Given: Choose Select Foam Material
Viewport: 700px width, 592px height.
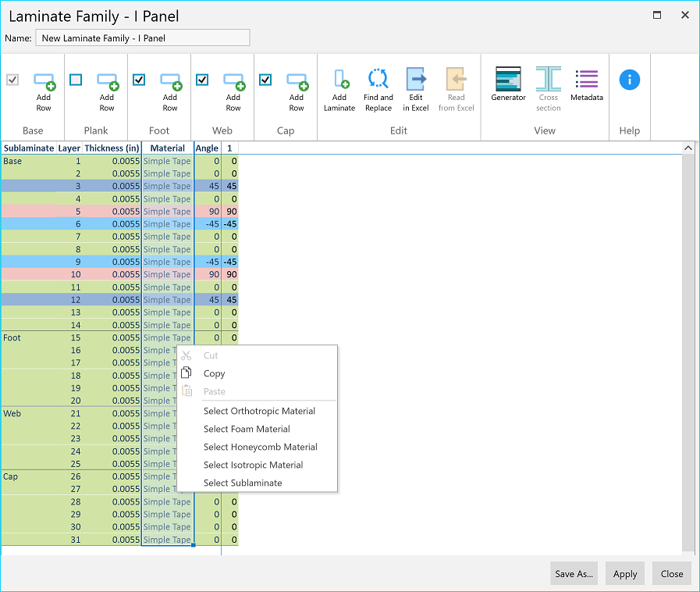Looking at the screenshot, I should [247, 429].
